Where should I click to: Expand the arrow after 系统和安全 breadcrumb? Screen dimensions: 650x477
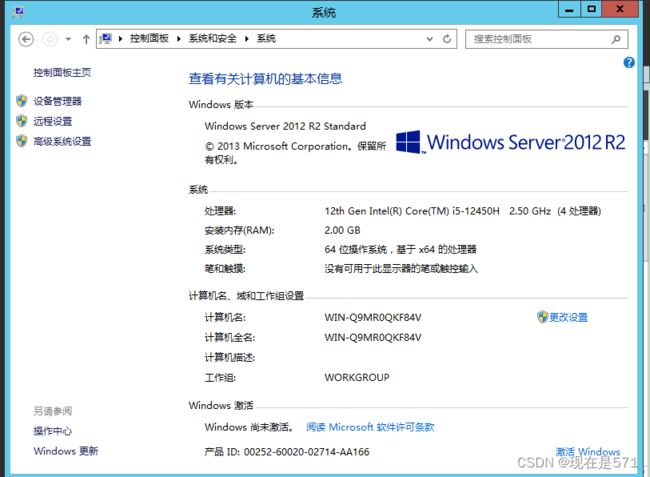click(247, 39)
